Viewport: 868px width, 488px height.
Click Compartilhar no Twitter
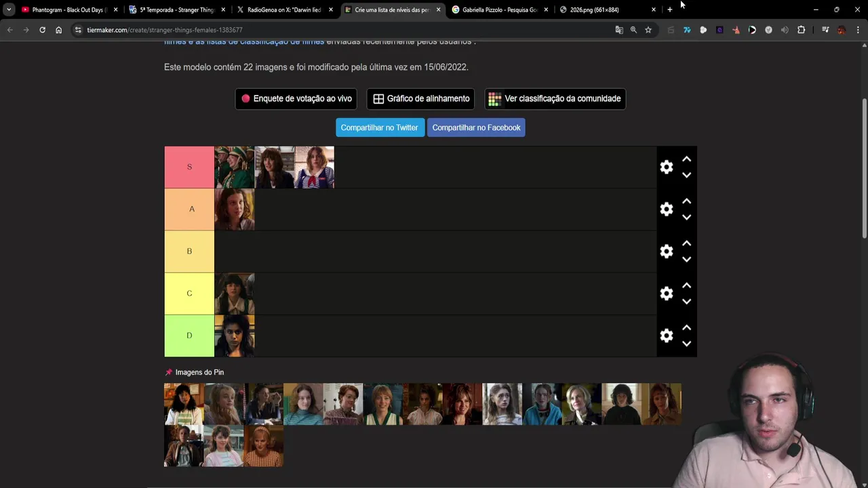(380, 127)
